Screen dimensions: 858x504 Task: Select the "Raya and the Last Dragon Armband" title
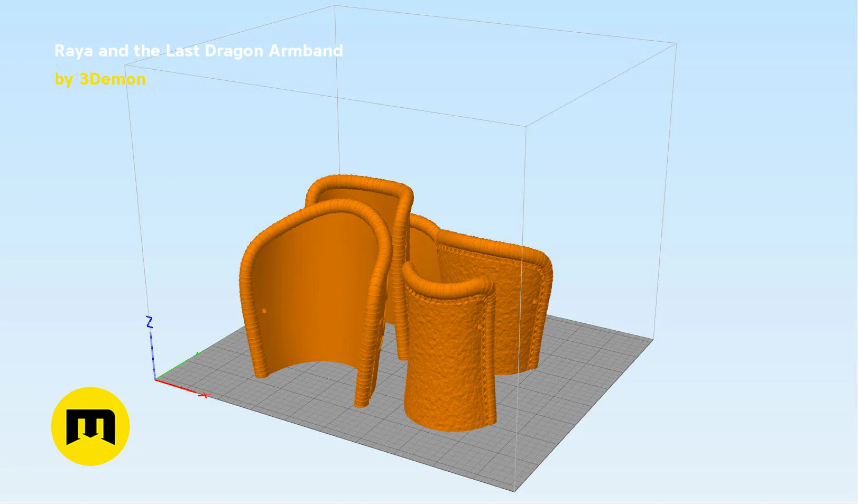pyautogui.click(x=199, y=51)
